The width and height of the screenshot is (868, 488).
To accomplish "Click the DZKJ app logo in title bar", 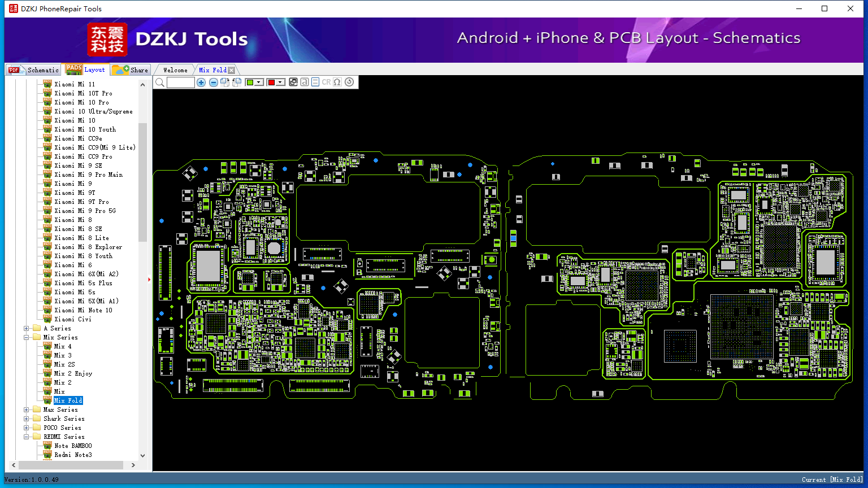I will (x=13, y=8).
